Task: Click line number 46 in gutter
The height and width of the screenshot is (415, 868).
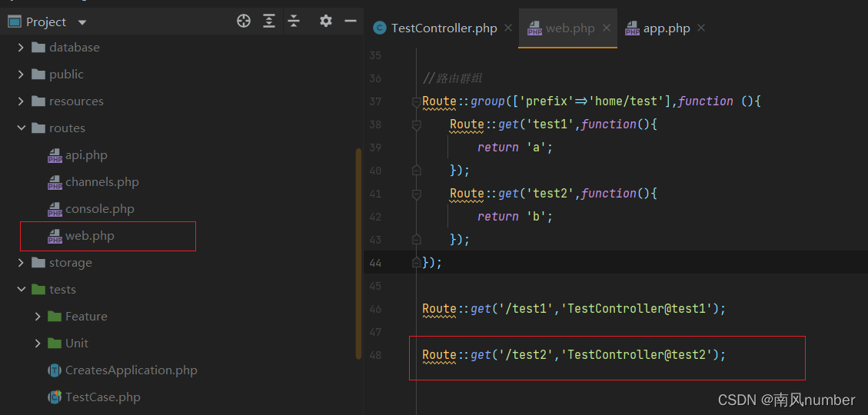Action: (x=375, y=309)
